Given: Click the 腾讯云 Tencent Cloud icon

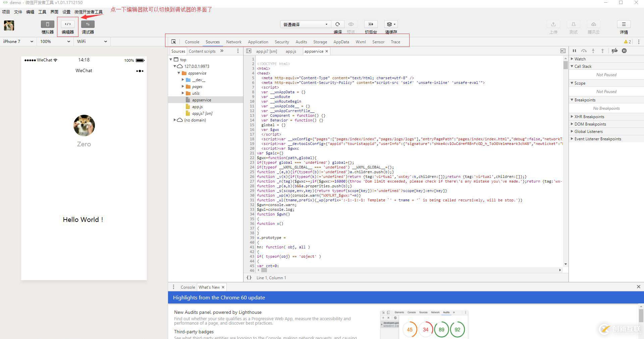Looking at the screenshot, I should coord(594,24).
